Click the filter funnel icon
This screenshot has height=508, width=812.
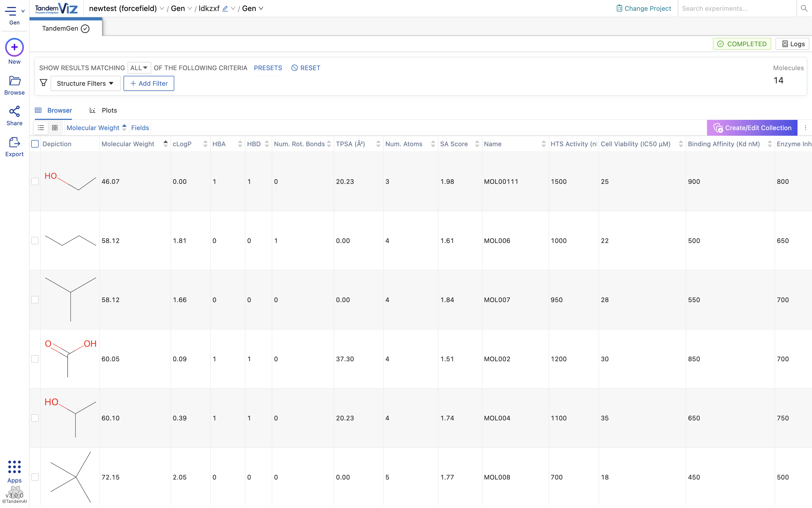44,83
